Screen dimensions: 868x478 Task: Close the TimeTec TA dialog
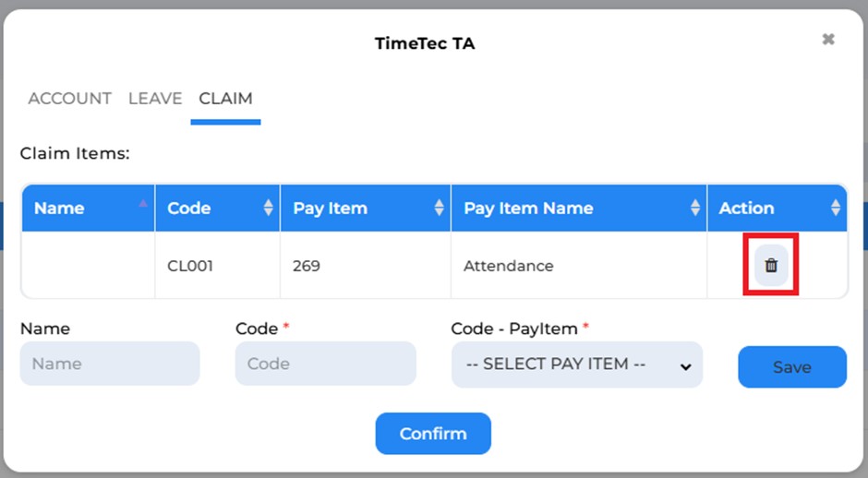[x=828, y=40]
